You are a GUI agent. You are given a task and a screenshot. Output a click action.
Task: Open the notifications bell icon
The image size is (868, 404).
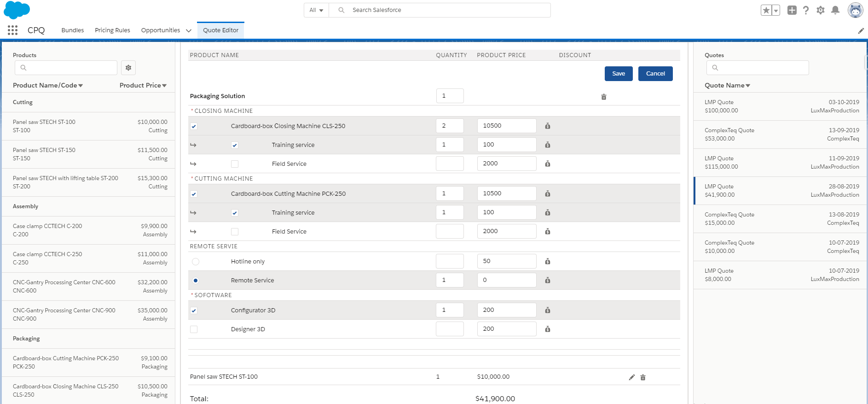835,10
